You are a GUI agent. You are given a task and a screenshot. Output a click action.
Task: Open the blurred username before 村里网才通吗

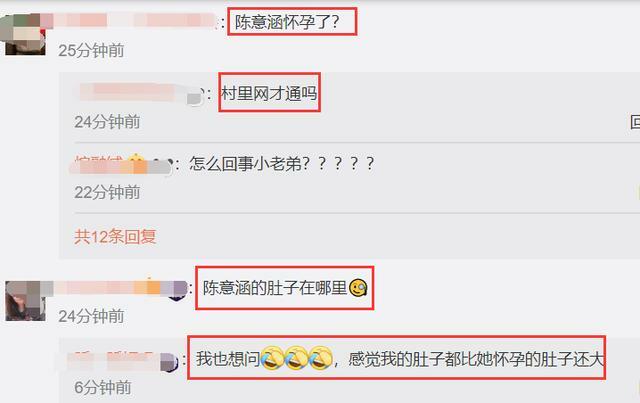click(x=141, y=93)
